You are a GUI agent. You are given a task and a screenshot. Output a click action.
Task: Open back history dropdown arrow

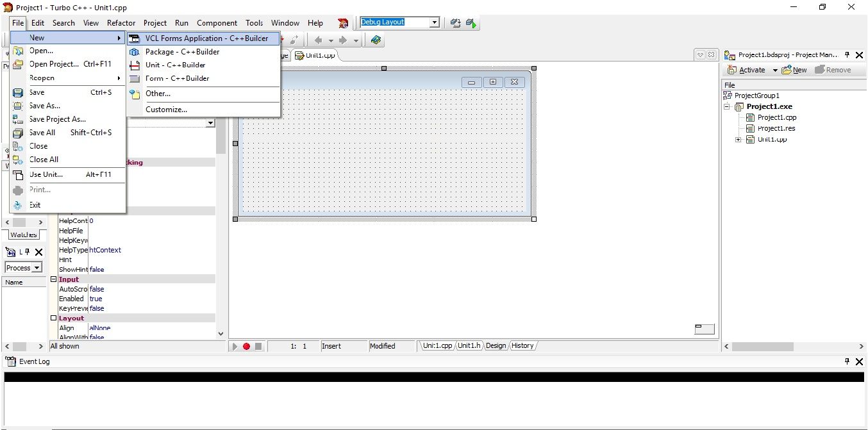pyautogui.click(x=331, y=40)
